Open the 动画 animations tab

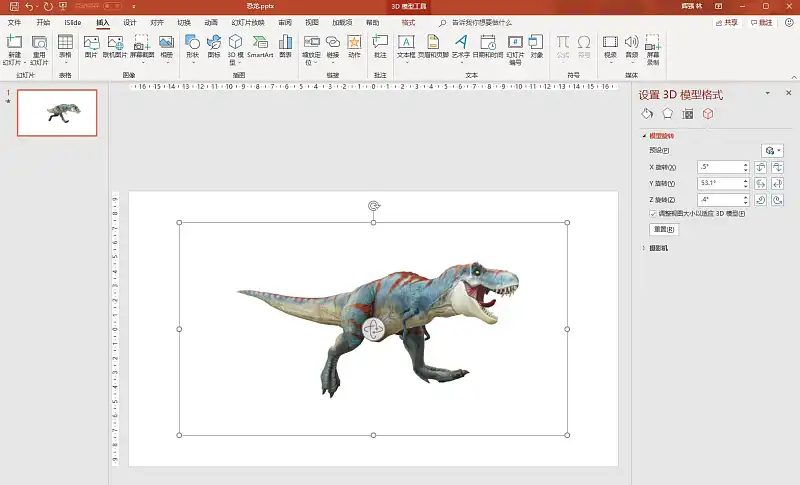pyautogui.click(x=211, y=21)
